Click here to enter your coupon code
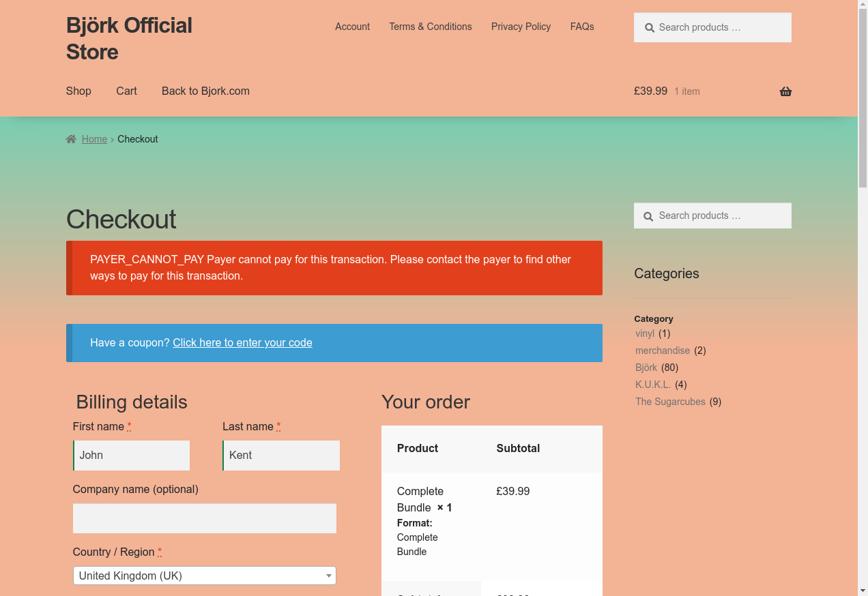Viewport: 868px width, 596px height. (242, 342)
